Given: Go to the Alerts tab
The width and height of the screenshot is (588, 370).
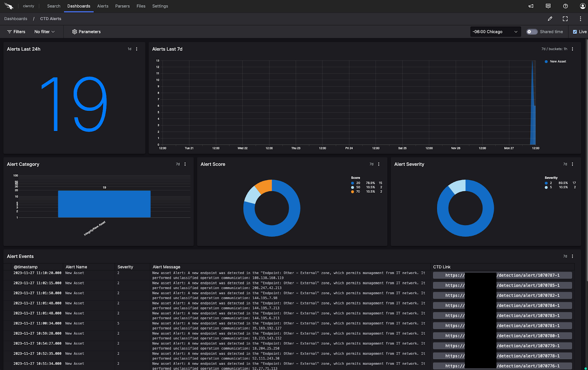Looking at the screenshot, I should tap(103, 6).
